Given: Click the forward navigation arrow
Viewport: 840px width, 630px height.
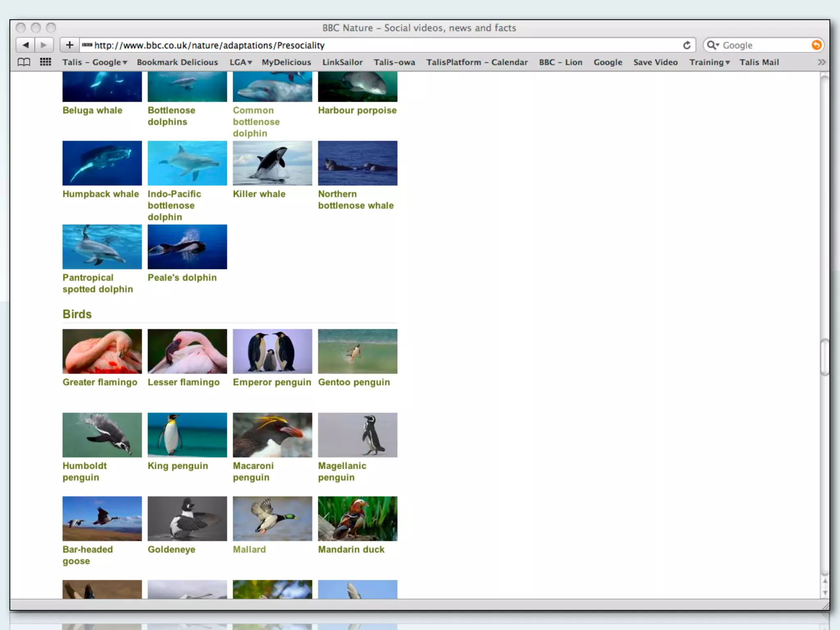Looking at the screenshot, I should pyautogui.click(x=44, y=45).
